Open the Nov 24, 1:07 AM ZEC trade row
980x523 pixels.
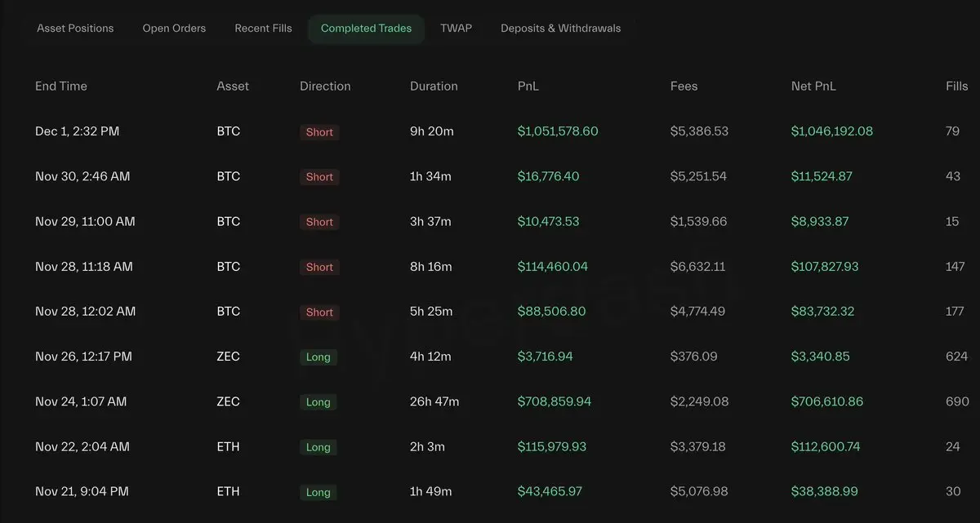pyautogui.click(x=81, y=401)
